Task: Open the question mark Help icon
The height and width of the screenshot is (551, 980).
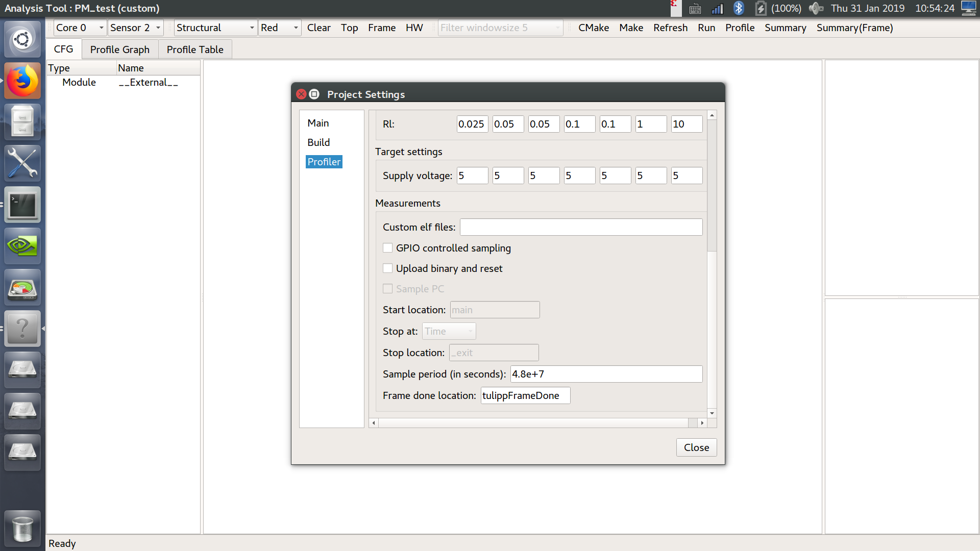Action: click(22, 329)
